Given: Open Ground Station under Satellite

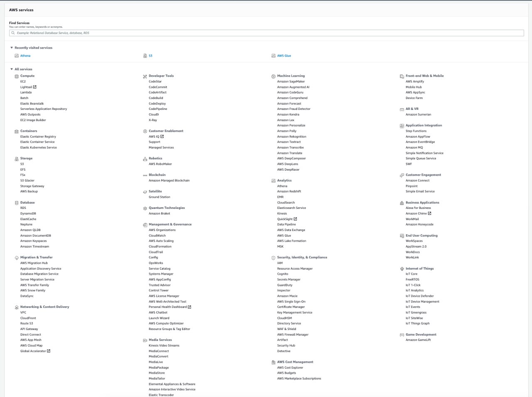Looking at the screenshot, I should [x=160, y=197].
